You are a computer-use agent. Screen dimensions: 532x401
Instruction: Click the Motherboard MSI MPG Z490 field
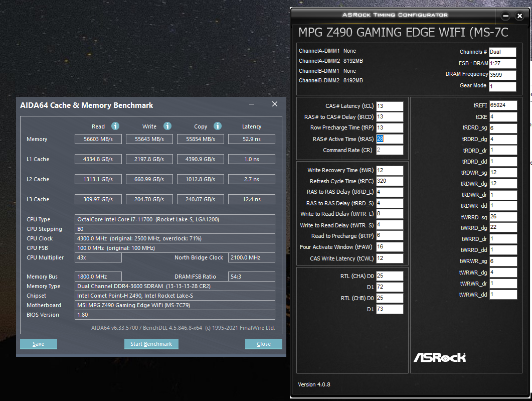[x=174, y=305]
